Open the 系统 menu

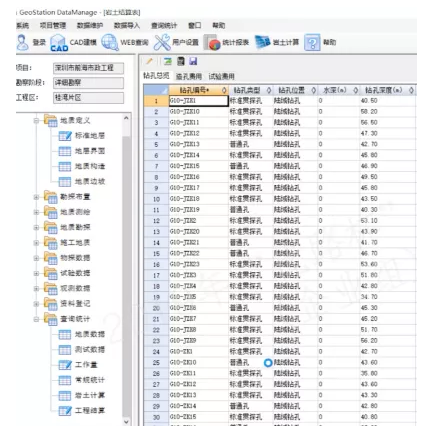[x=23, y=25]
